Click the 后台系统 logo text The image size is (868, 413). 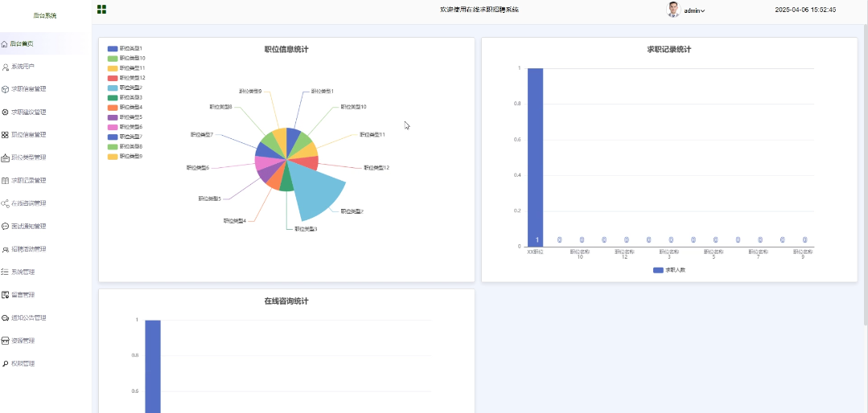(x=45, y=15)
